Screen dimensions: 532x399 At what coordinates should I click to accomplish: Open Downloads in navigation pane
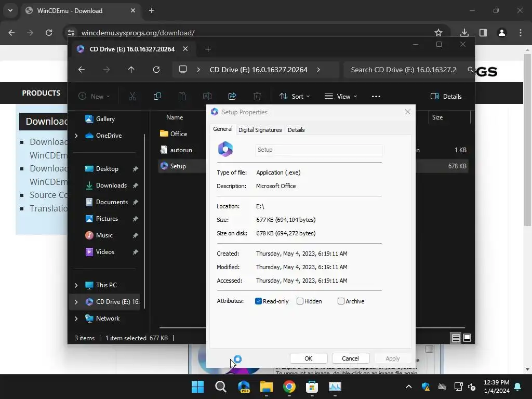pyautogui.click(x=111, y=185)
